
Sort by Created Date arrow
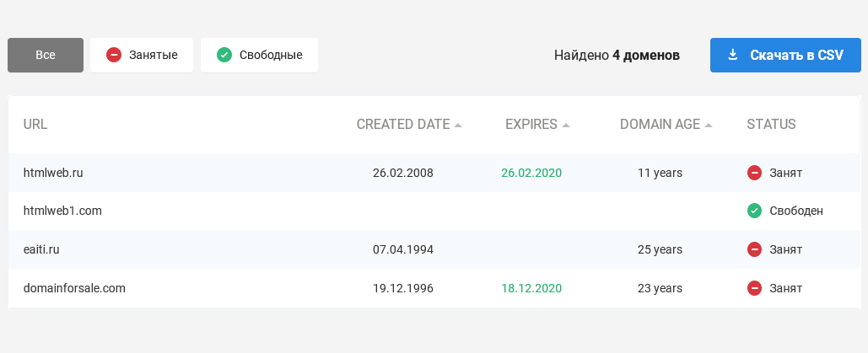click(458, 125)
